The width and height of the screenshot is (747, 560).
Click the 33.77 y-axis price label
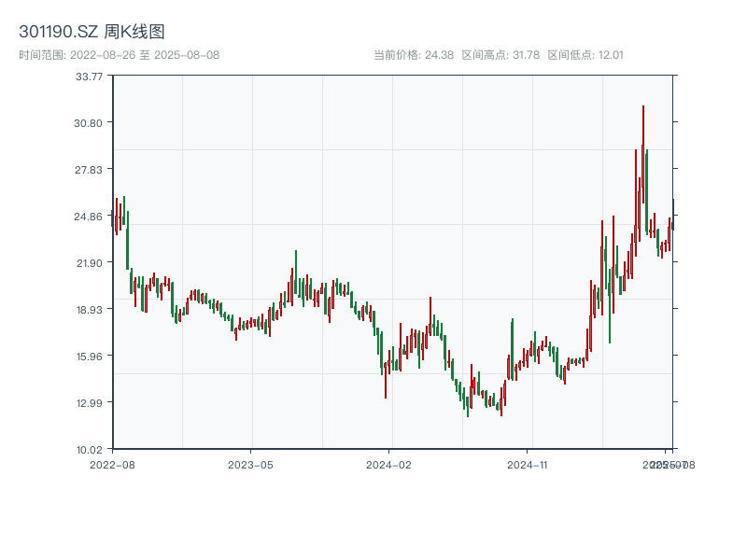coord(89,77)
